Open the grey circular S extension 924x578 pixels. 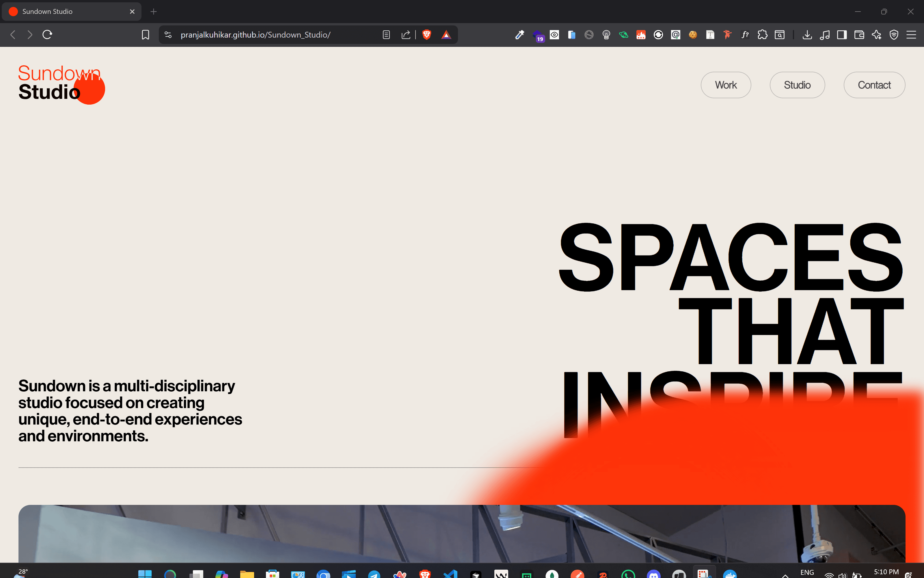pos(589,35)
